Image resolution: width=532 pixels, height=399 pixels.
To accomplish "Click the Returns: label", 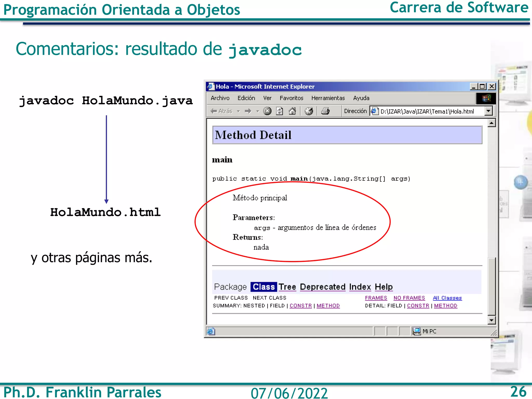I will pos(248,237).
